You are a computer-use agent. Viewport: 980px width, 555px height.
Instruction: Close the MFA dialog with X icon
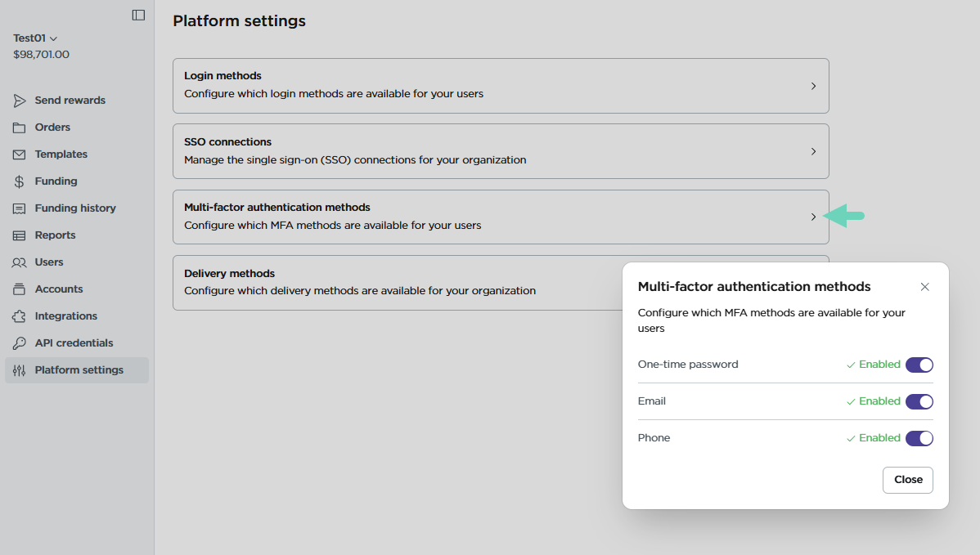click(925, 287)
